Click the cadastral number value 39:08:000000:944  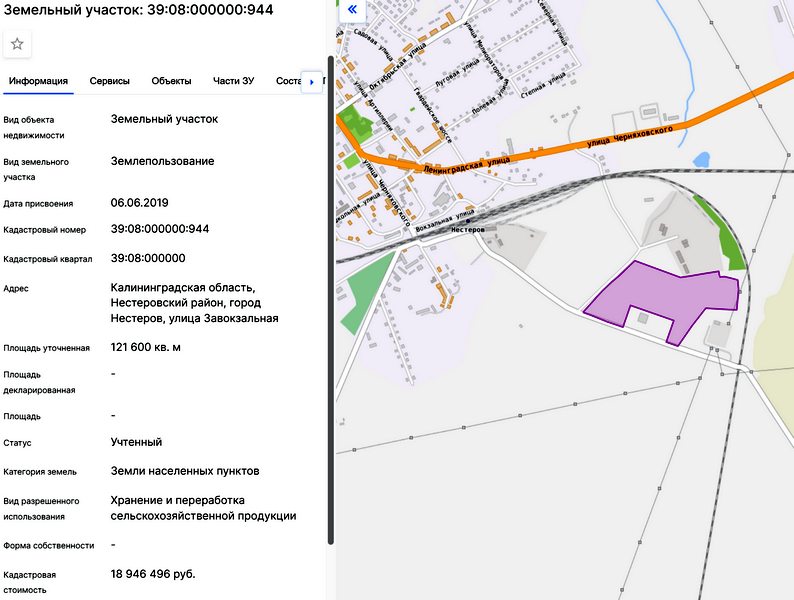pyautogui.click(x=160, y=229)
